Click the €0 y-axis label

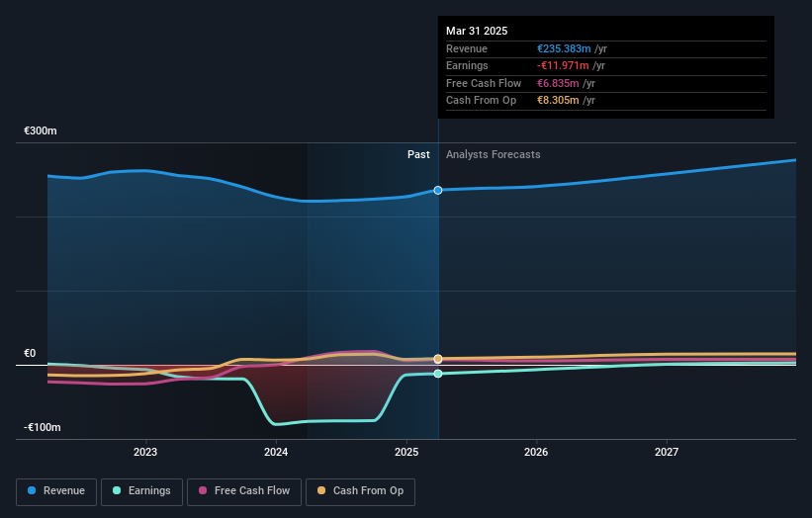pyautogui.click(x=30, y=354)
